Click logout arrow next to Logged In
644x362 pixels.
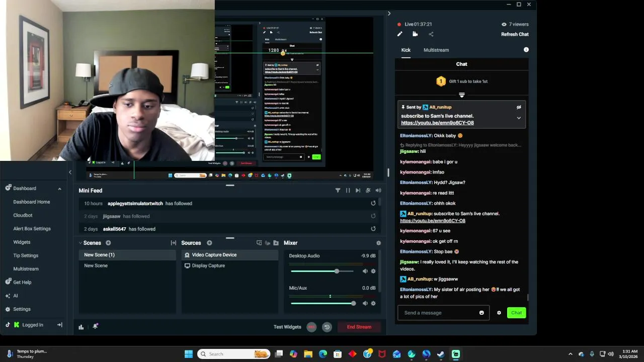coord(60,325)
